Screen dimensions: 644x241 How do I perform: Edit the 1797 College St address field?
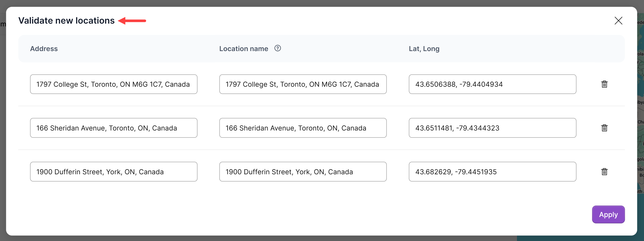[x=114, y=84]
